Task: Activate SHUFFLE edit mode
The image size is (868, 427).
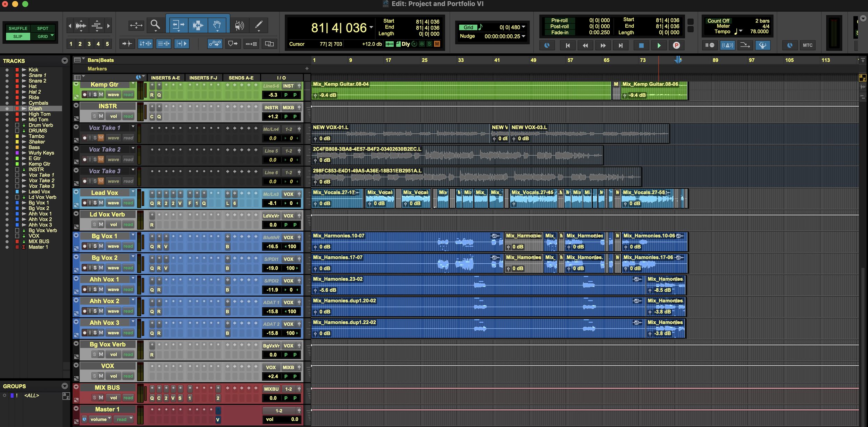Action: [18, 28]
